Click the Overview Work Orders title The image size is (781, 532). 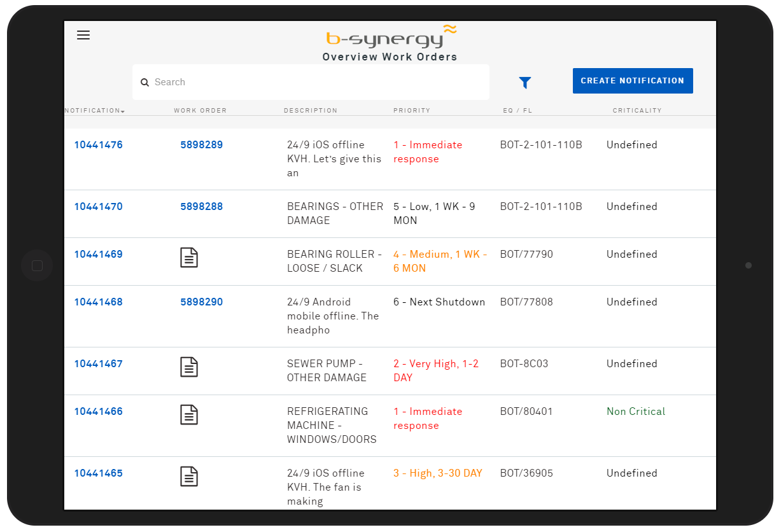tap(390, 57)
